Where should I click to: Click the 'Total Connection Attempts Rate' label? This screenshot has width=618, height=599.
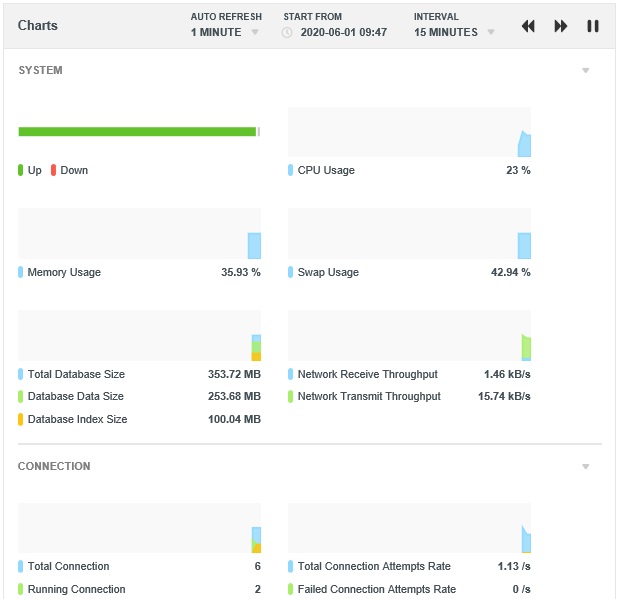click(x=374, y=566)
